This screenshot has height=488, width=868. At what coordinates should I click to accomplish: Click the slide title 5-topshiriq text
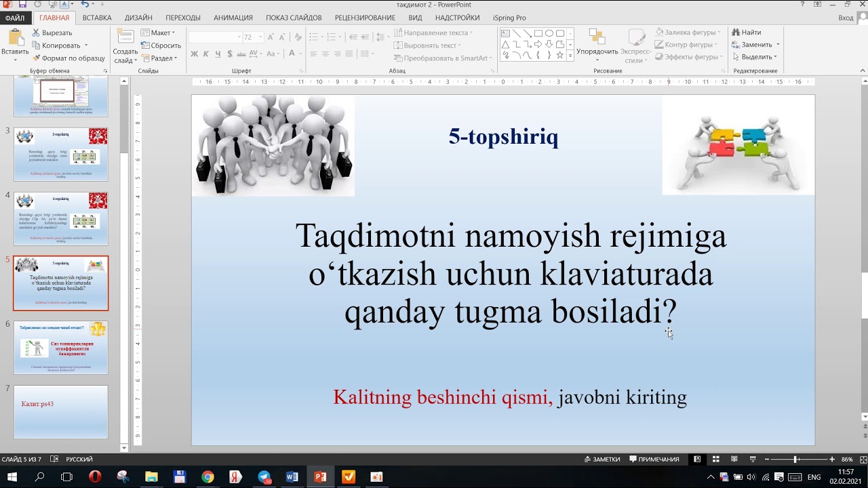click(503, 137)
